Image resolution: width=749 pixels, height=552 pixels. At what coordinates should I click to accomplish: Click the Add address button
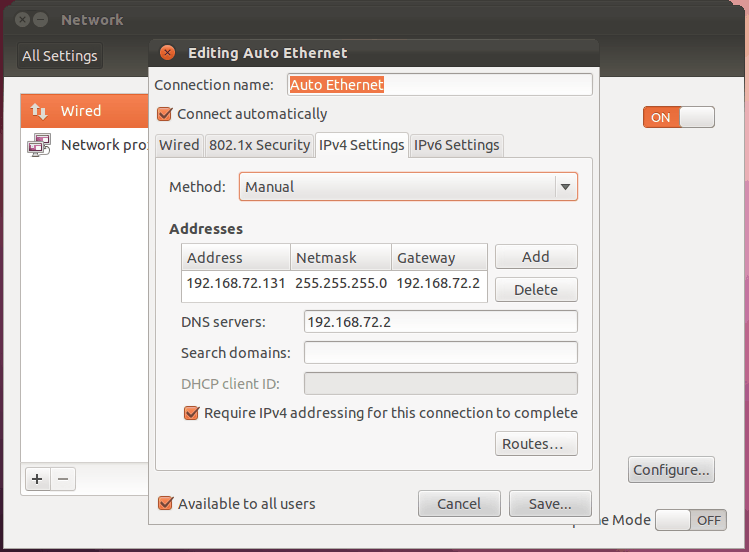535,257
